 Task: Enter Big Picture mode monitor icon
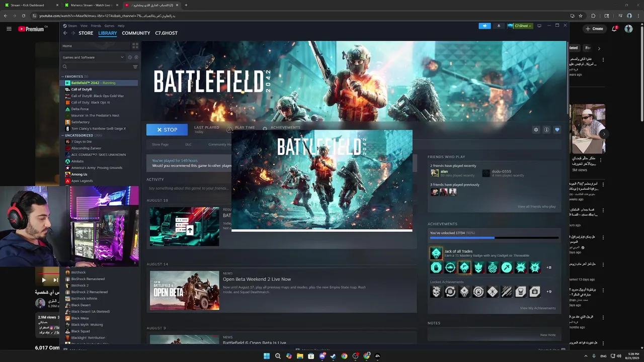(x=539, y=26)
